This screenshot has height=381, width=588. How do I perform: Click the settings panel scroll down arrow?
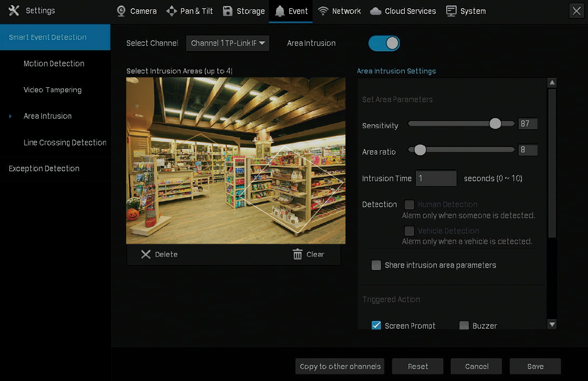[x=551, y=325]
